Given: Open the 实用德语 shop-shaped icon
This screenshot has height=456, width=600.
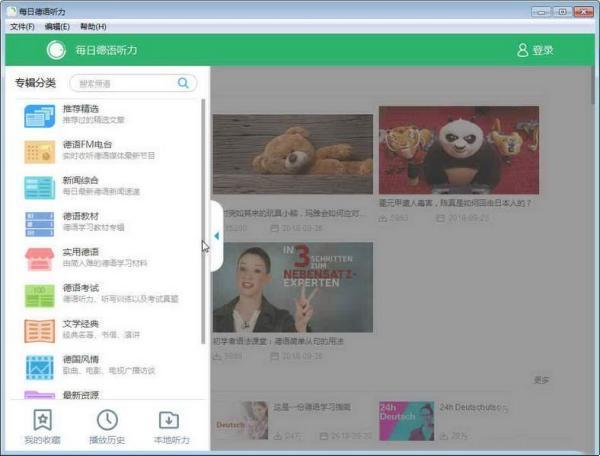Looking at the screenshot, I should [39, 258].
